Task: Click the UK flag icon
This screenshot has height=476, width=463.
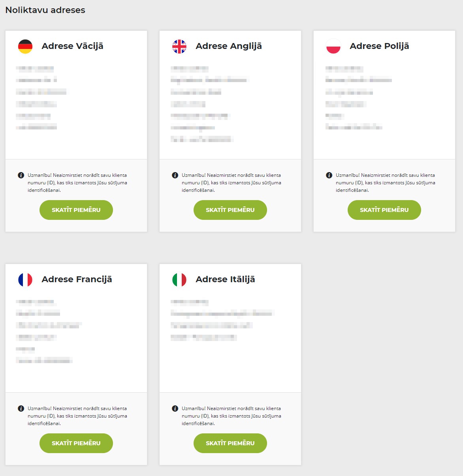Action: [179, 47]
